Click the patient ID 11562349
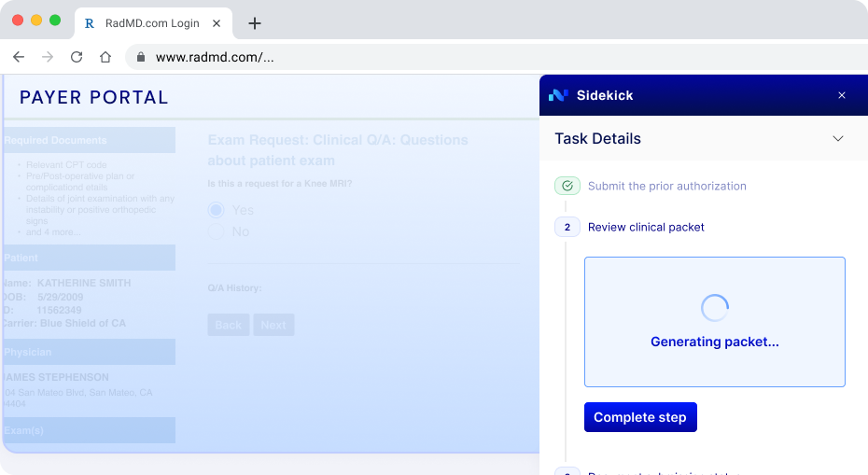The height and width of the screenshot is (475, 868). (x=59, y=310)
